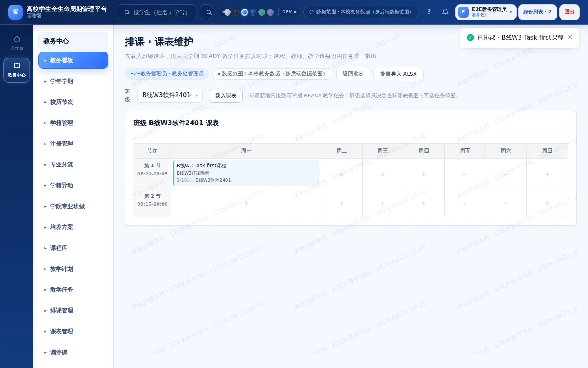This screenshot has width=588, height=368.
Task: Add a course in 周日 第2节 cell
Action: tap(547, 203)
